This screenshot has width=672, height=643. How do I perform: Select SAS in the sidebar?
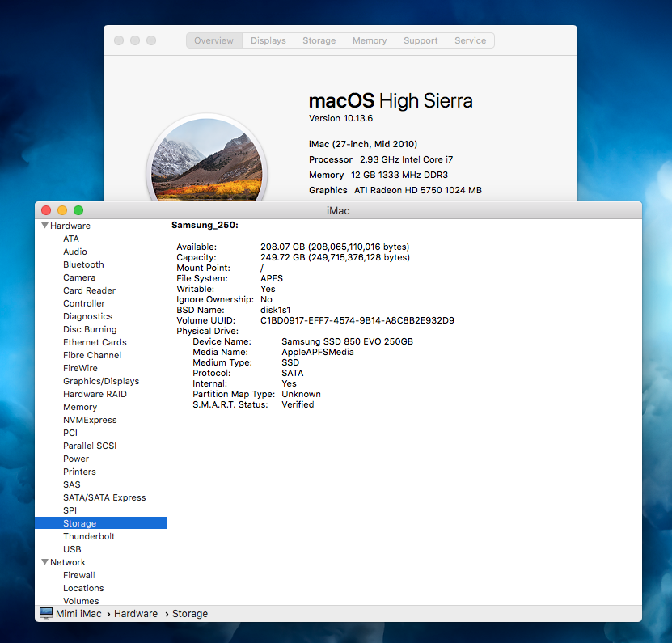(72, 484)
